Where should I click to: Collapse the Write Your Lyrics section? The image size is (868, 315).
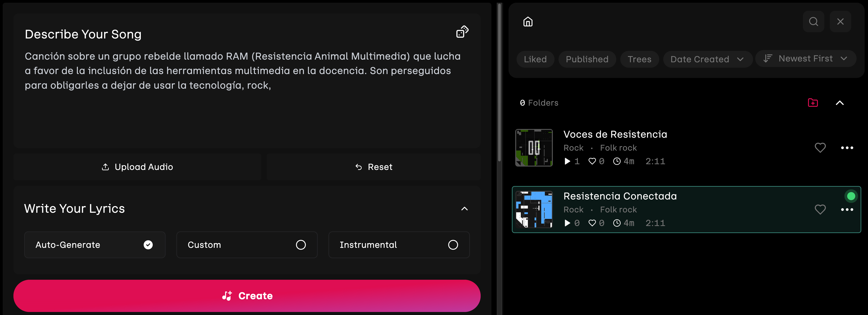tap(464, 209)
